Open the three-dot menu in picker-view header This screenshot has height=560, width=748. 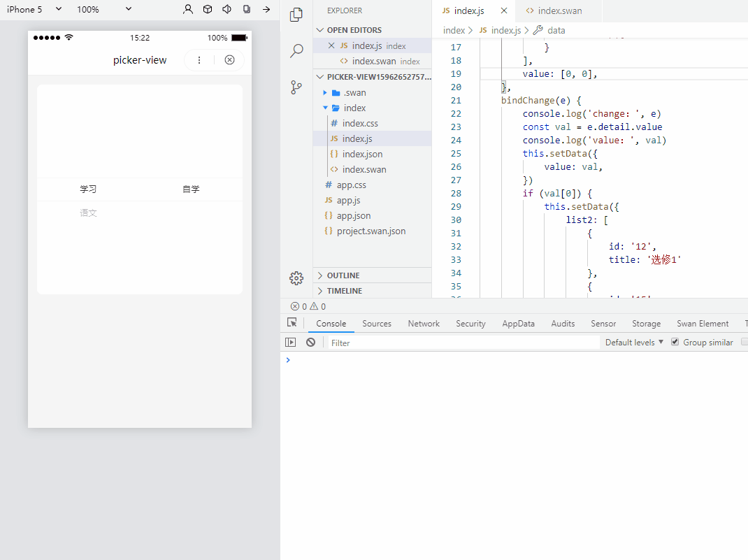[199, 60]
